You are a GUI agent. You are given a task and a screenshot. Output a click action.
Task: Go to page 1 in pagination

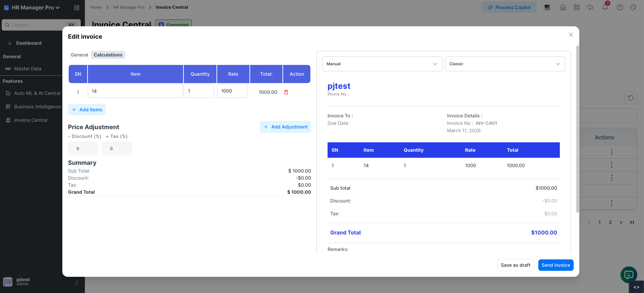(600, 222)
